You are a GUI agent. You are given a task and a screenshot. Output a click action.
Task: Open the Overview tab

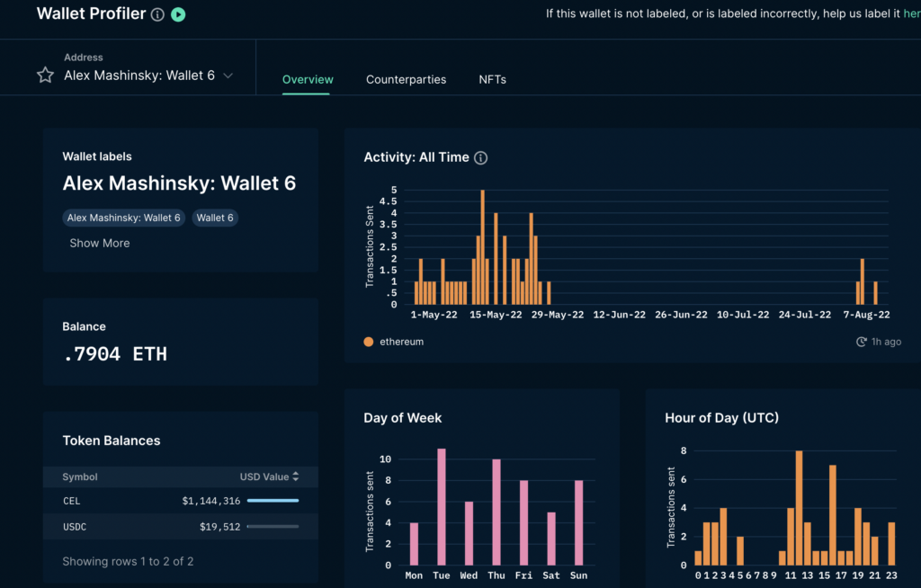pos(308,79)
